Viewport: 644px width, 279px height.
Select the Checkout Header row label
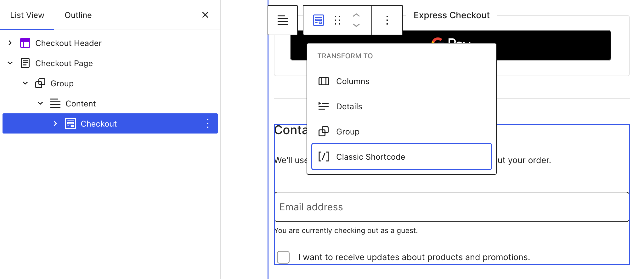68,43
